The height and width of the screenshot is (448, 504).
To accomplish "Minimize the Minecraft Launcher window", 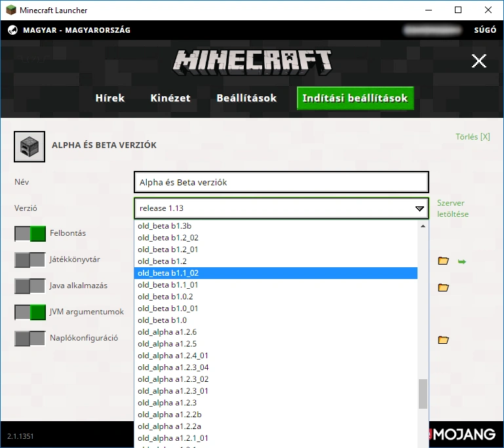I will click(x=429, y=10).
